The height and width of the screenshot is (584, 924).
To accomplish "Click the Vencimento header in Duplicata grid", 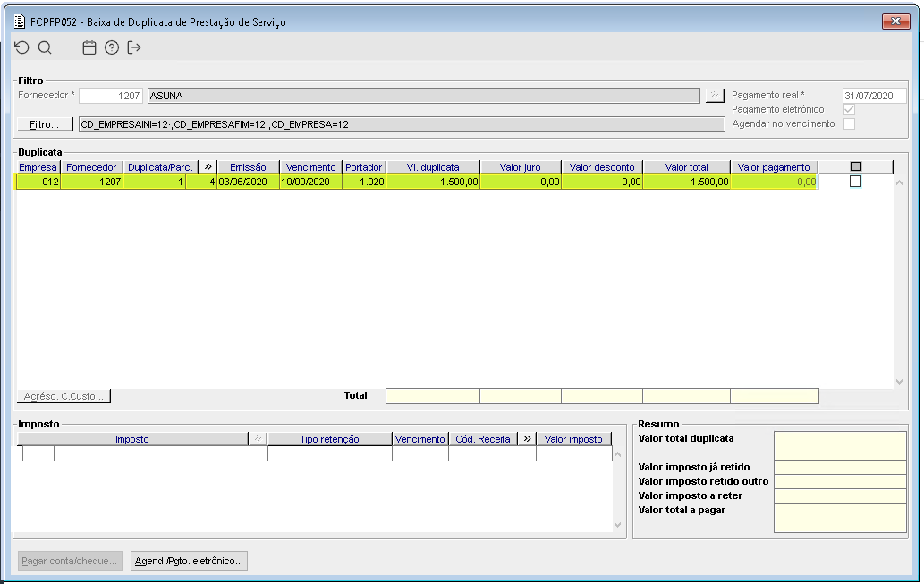I will point(310,166).
